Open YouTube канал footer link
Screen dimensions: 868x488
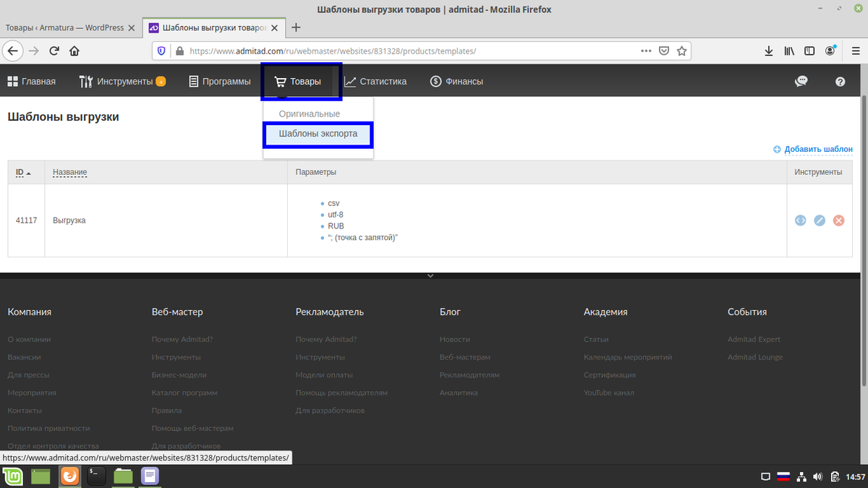(x=608, y=393)
